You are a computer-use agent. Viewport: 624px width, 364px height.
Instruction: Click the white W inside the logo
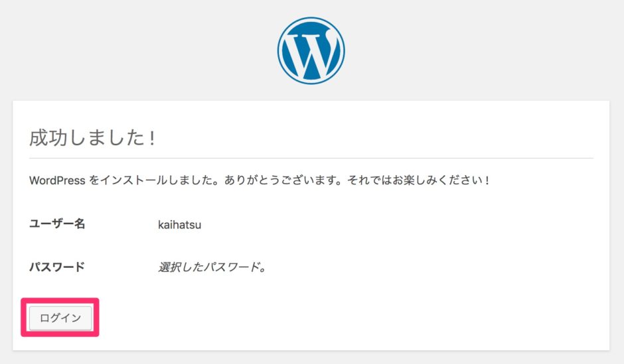[311, 53]
